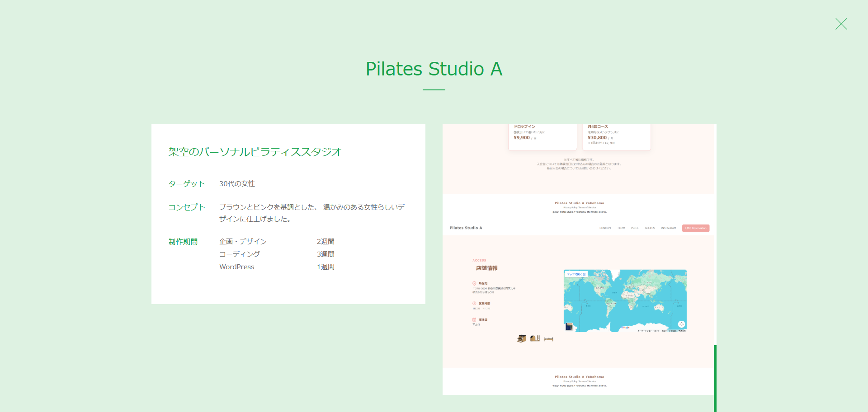868x412 pixels.
Task: Click the 'WordPress' row text
Action: (x=237, y=267)
